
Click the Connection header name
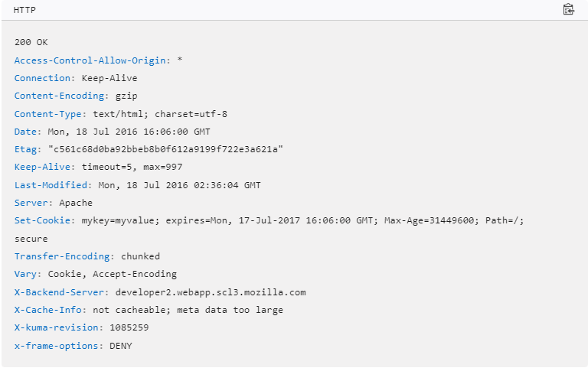coord(43,78)
